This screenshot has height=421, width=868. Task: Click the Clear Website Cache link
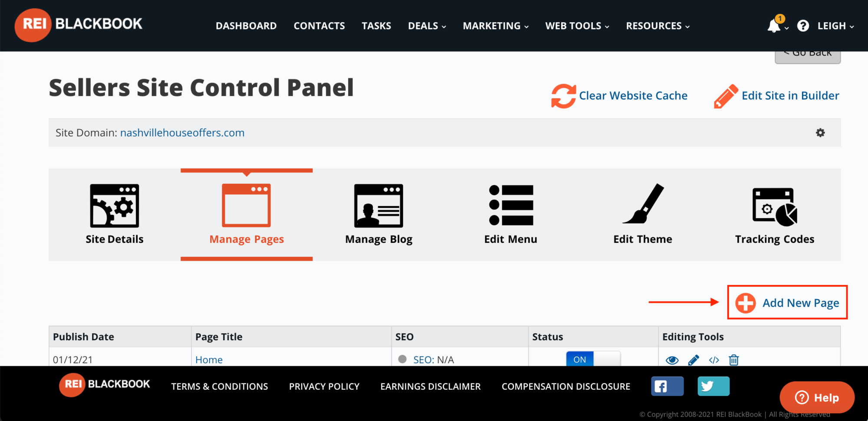(633, 96)
